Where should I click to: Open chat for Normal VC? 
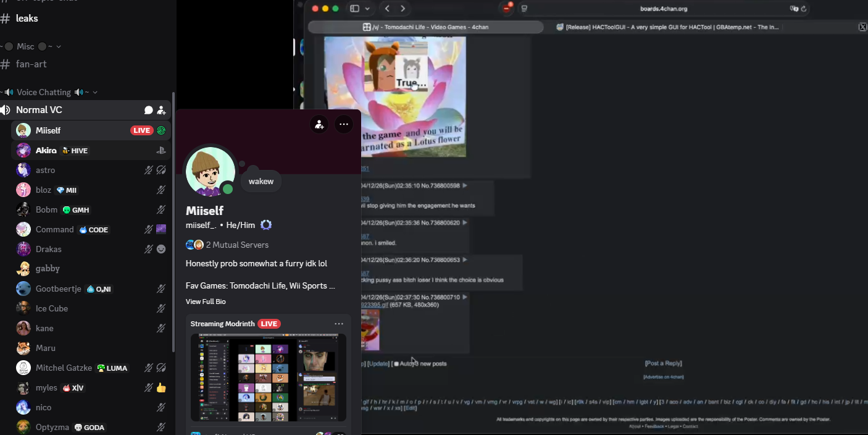(x=148, y=110)
